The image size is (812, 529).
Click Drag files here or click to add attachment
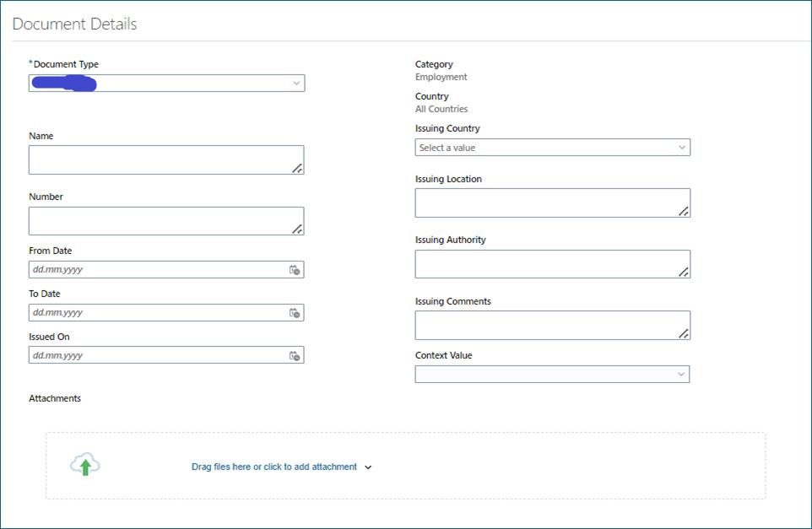coord(274,467)
